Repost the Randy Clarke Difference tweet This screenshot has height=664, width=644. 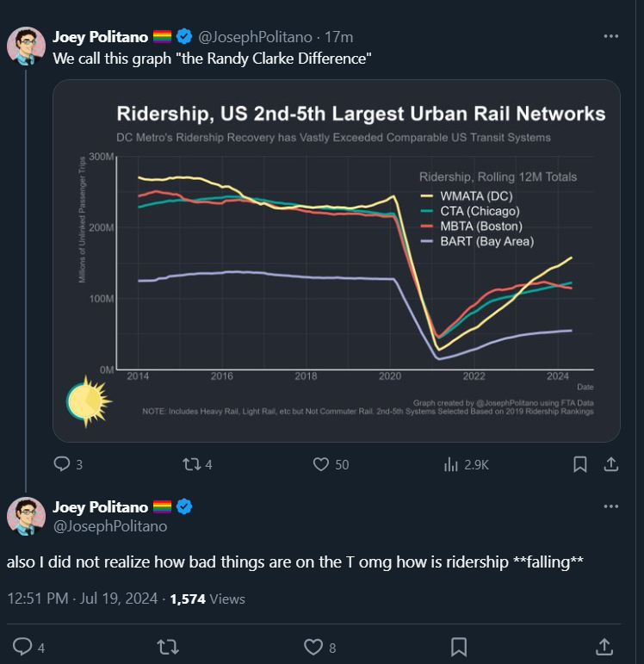click(190, 464)
